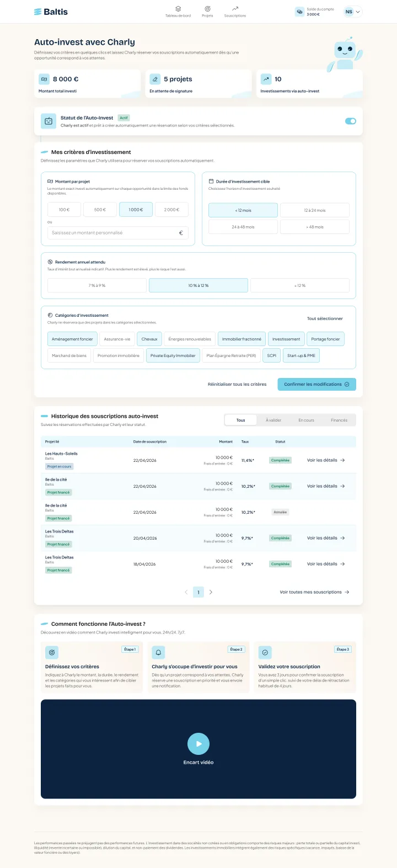Screen dimensions: 397x868
Task: View details for Les Trois Deltas 18/04/2026
Action: coord(326,564)
